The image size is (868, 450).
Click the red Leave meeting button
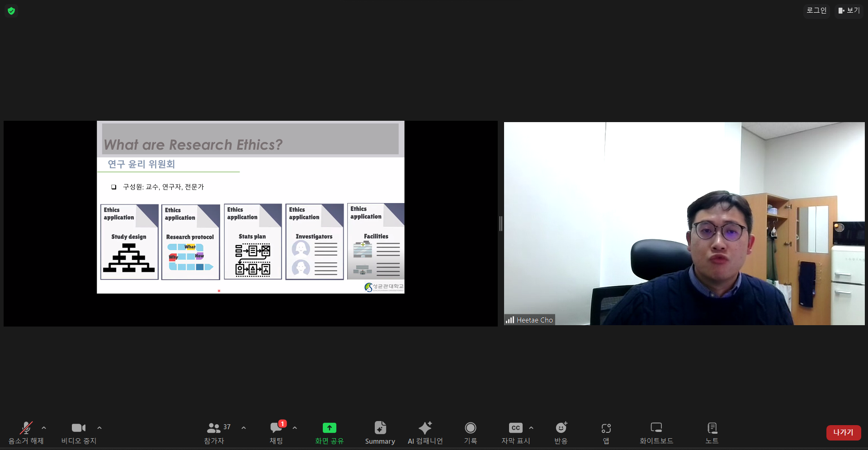pyautogui.click(x=843, y=432)
